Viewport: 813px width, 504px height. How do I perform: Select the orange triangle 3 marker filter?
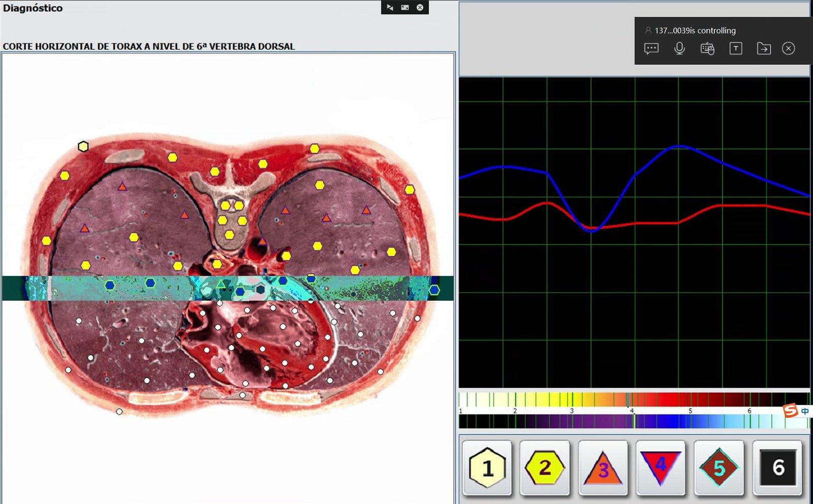[603, 468]
